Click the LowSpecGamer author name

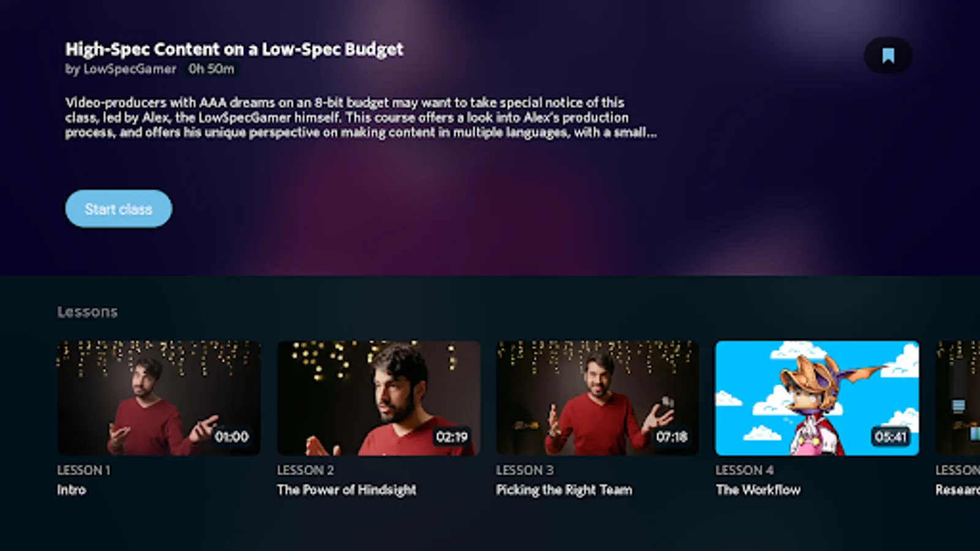click(x=129, y=69)
